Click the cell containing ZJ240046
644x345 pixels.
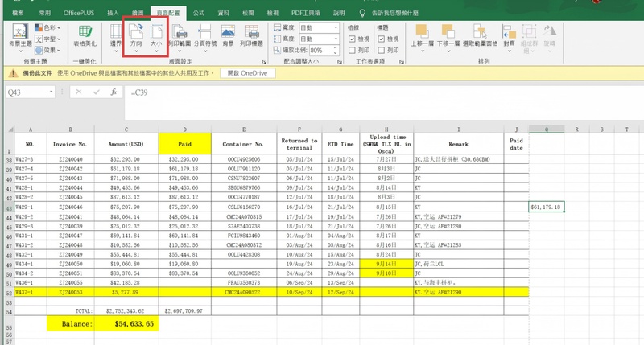coord(70,207)
